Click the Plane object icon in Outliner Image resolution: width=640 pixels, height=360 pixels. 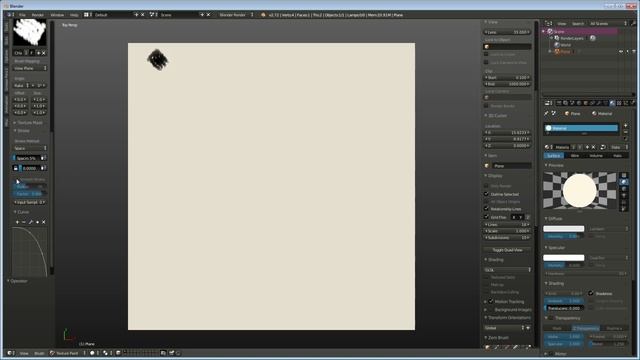557,51
